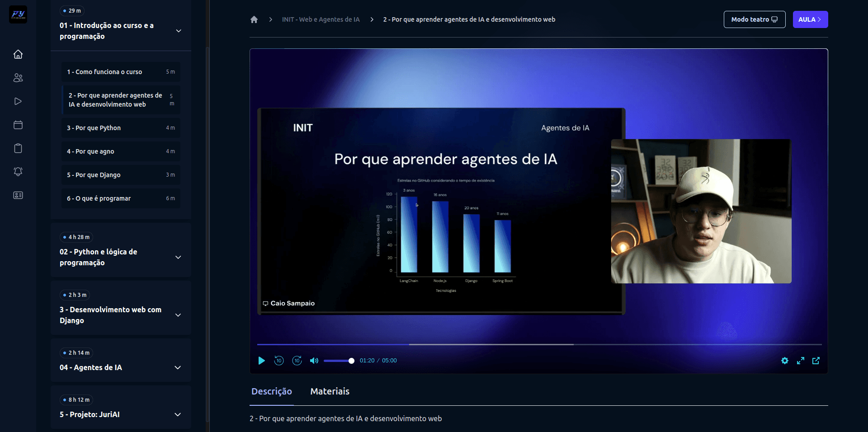Select the play/videos icon in the sidebar
The image size is (868, 432).
pos(18,101)
